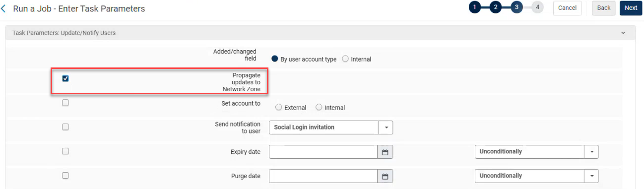This screenshot has width=644, height=189.
Task: Click the Back button
Action: point(604,8)
